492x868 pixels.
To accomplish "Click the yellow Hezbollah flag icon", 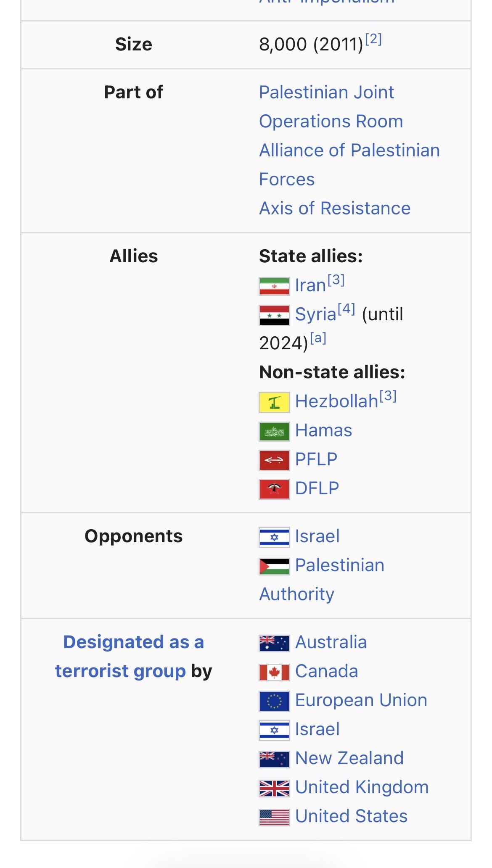I will pyautogui.click(x=274, y=402).
